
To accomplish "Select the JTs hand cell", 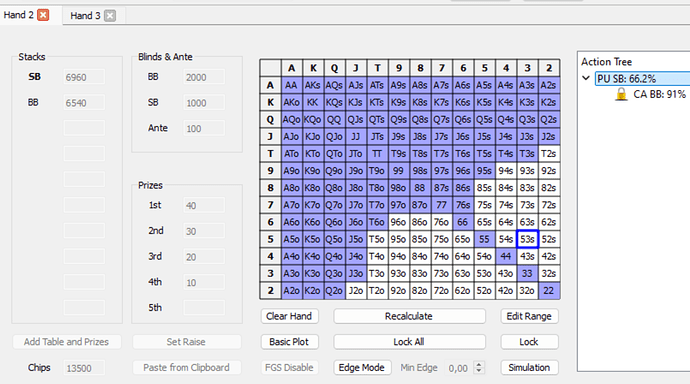I will click(x=377, y=136).
